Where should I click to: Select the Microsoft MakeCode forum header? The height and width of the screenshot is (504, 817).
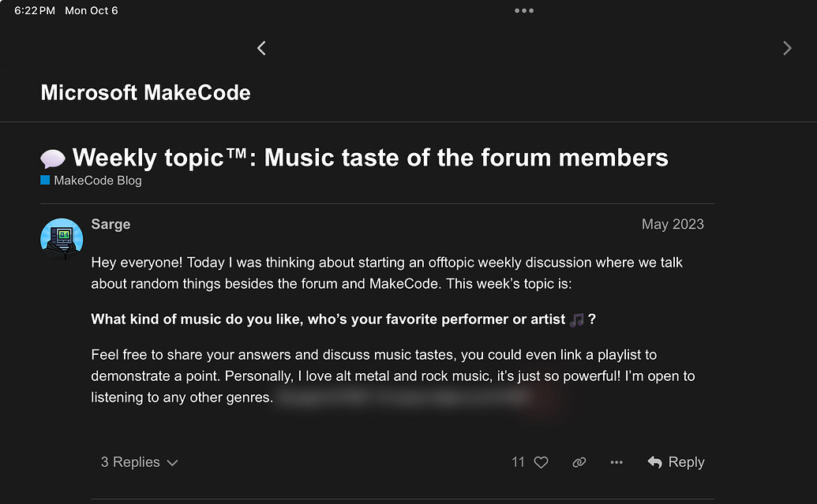(x=145, y=92)
